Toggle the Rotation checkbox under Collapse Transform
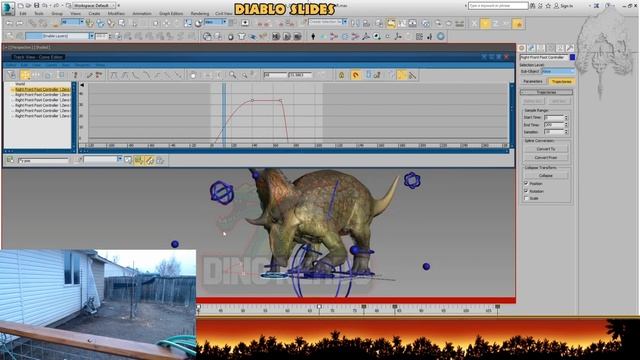The image size is (640, 360). pyautogui.click(x=526, y=191)
